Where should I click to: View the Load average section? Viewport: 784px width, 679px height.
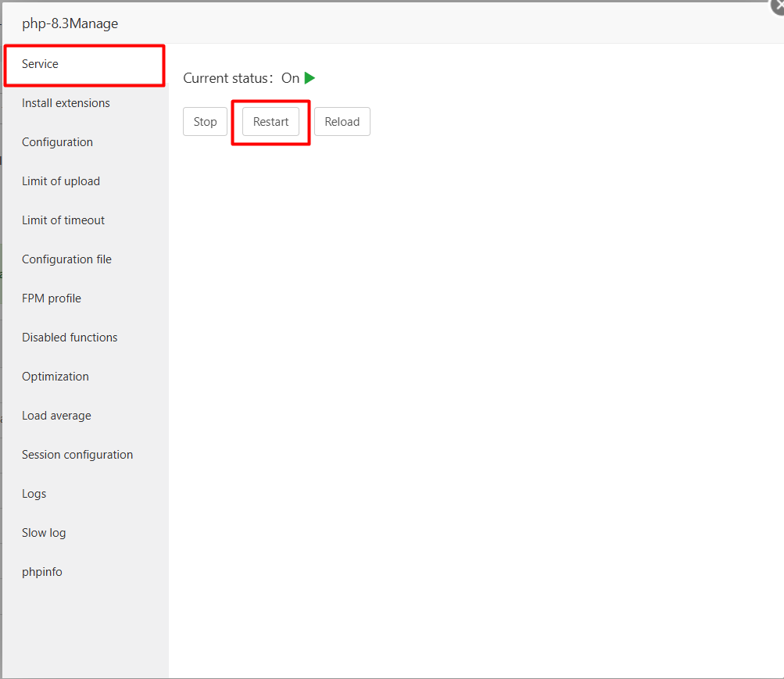(x=56, y=415)
